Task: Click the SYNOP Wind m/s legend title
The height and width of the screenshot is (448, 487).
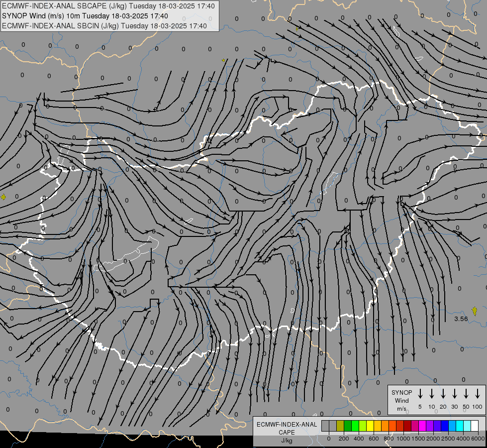Action: 401,400
